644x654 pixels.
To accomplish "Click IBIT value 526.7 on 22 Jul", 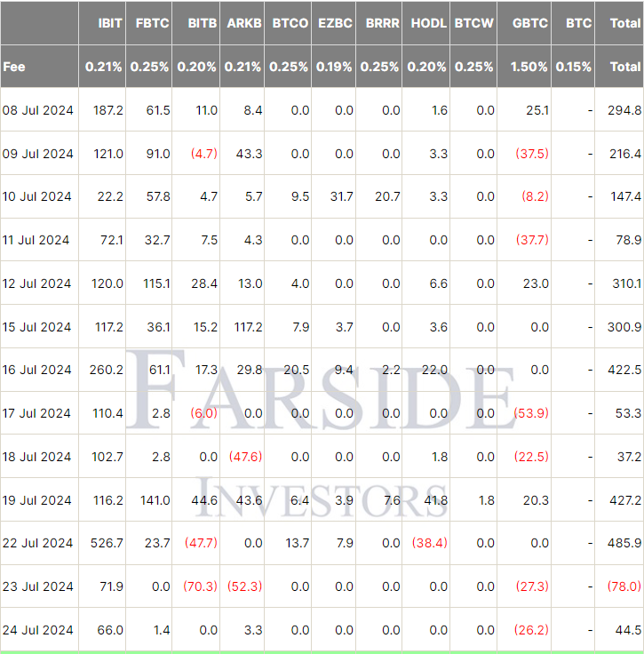I will click(x=107, y=543).
